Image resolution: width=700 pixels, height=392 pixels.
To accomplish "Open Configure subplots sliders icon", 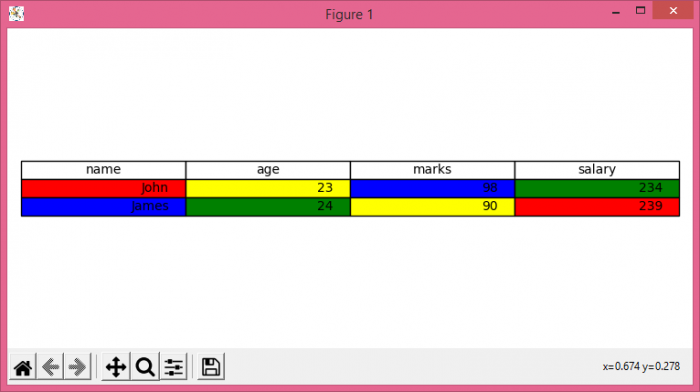I will (174, 367).
